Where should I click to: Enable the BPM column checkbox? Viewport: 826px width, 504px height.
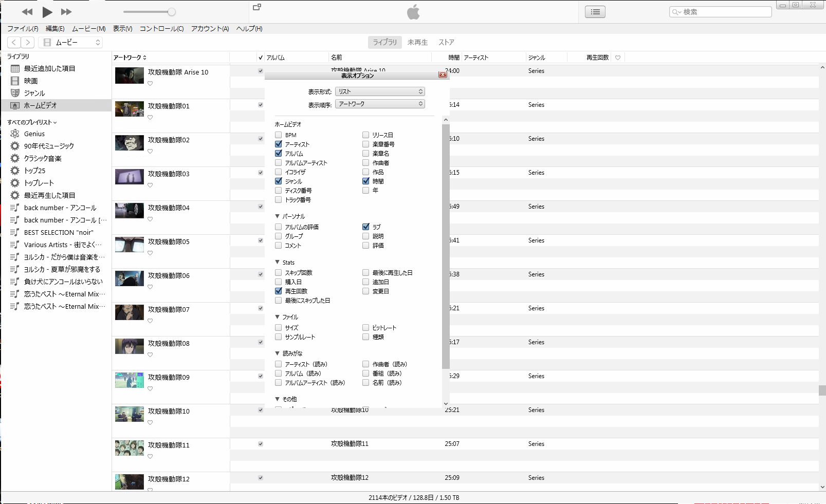pos(278,135)
